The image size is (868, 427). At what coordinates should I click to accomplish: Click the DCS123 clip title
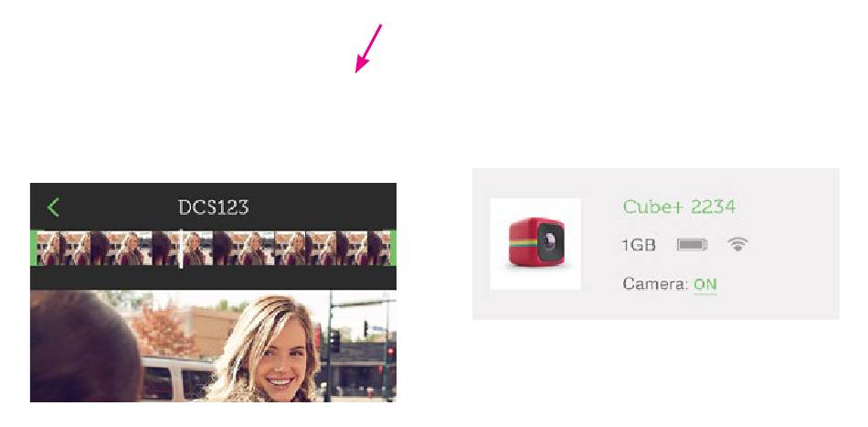(x=213, y=208)
